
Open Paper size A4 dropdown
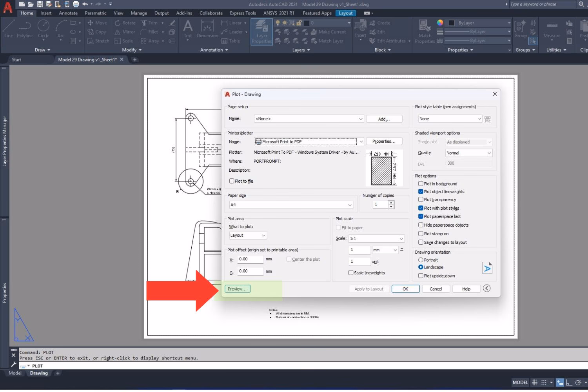pos(291,205)
